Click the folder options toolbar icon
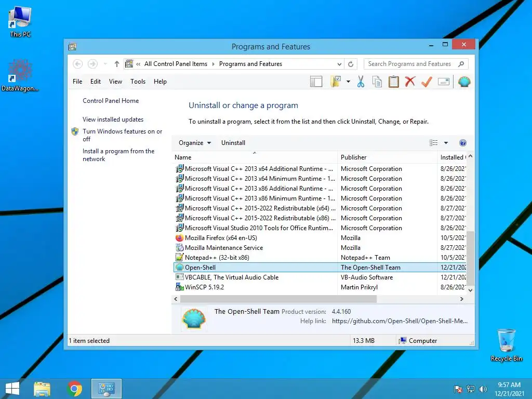Screen dimensions: 532x399 pos(336,82)
